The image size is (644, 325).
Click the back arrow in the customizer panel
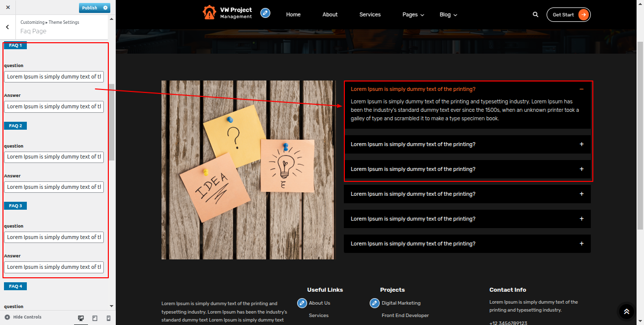[7, 27]
